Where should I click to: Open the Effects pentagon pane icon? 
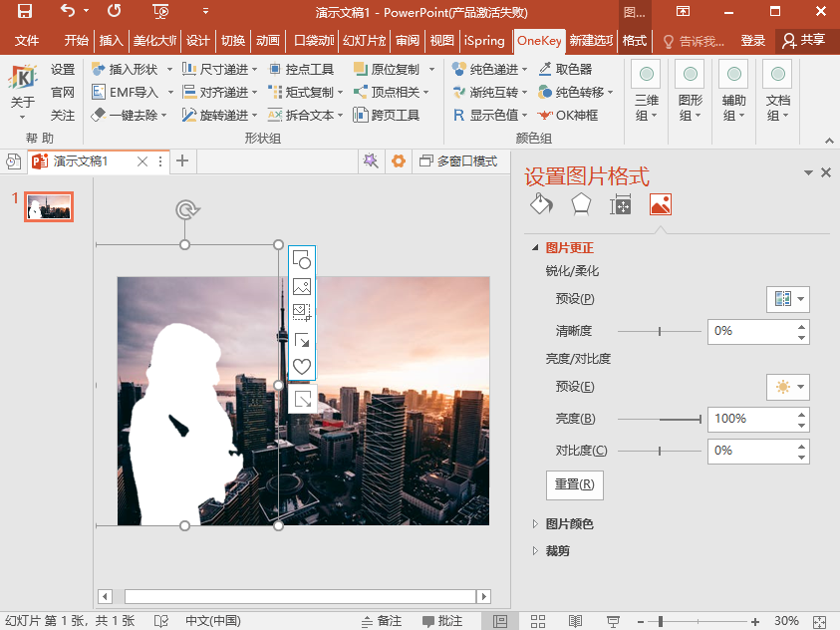581,204
